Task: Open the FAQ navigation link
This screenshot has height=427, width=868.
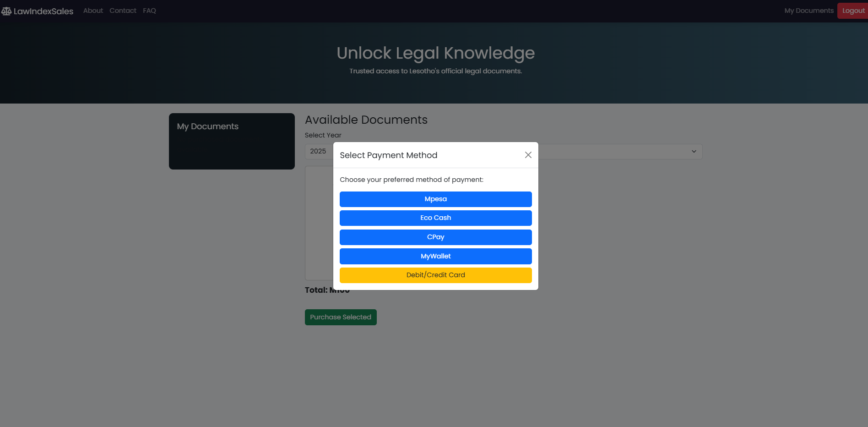Action: tap(149, 11)
